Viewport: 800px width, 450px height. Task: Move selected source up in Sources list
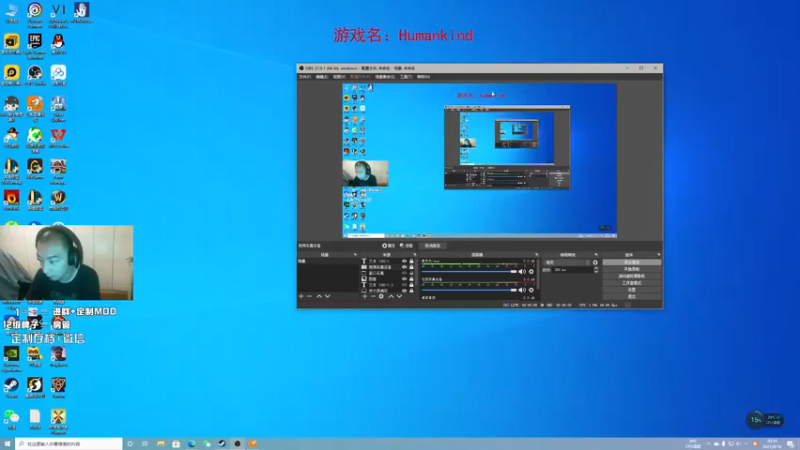pyautogui.click(x=391, y=296)
